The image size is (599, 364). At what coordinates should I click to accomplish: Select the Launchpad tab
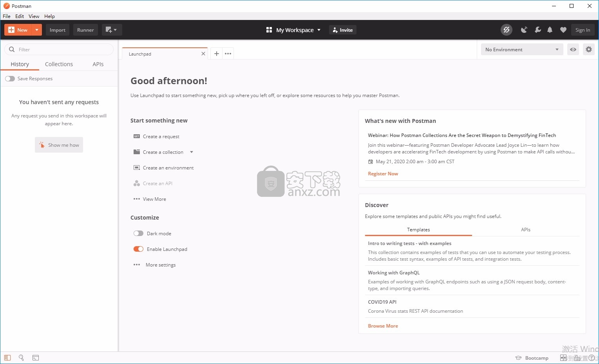pyautogui.click(x=165, y=54)
